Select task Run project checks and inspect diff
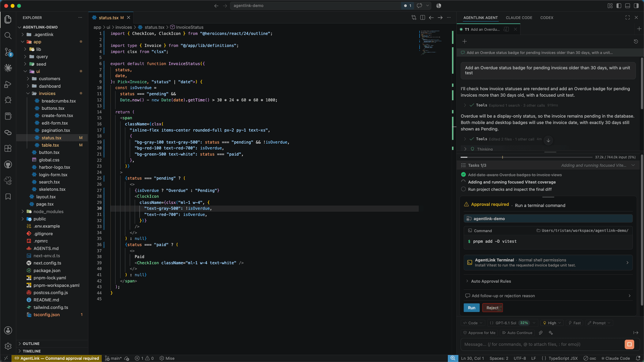The height and width of the screenshot is (362, 644). pyautogui.click(x=510, y=189)
